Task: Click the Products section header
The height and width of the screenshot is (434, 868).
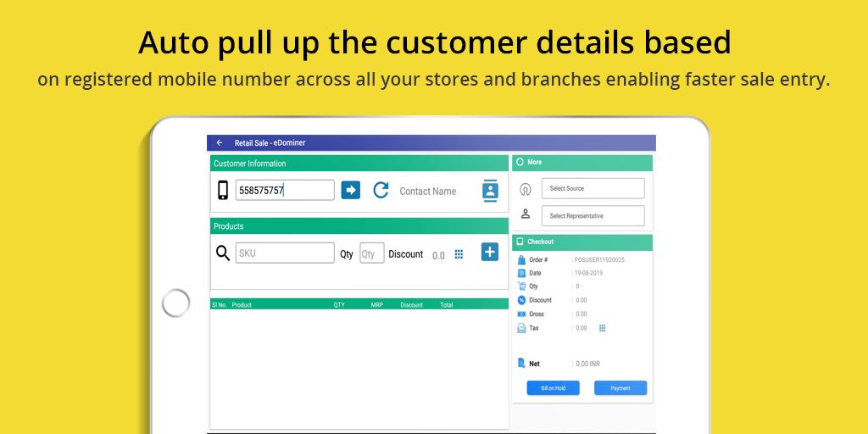Action: click(x=359, y=225)
